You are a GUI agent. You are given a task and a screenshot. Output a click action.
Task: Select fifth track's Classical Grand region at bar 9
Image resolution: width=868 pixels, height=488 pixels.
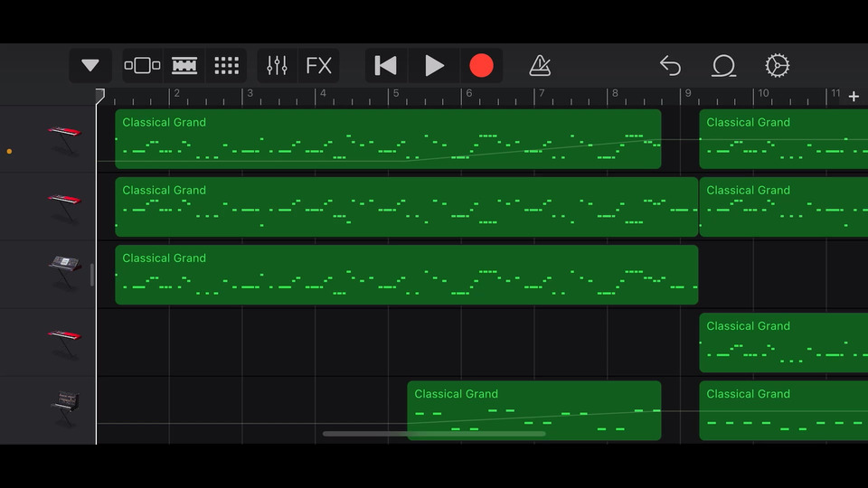coord(784,410)
